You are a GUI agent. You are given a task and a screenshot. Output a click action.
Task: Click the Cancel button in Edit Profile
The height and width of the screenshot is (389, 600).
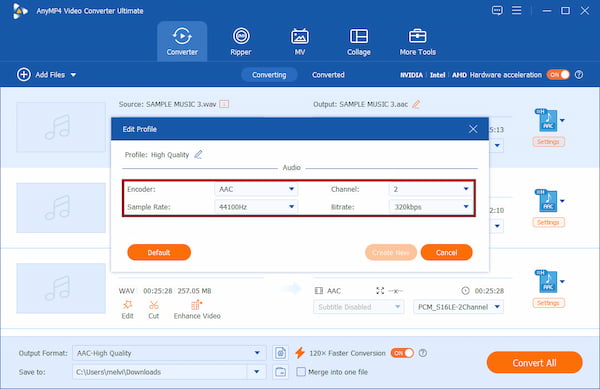(x=446, y=252)
